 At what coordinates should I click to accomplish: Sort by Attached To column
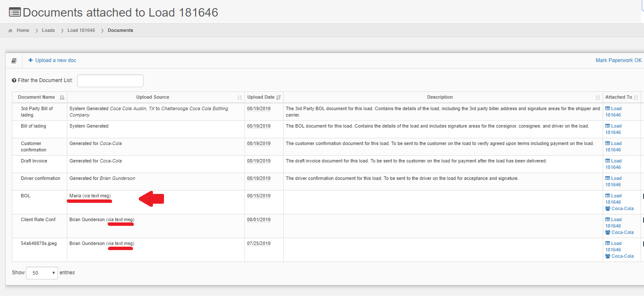click(x=621, y=97)
